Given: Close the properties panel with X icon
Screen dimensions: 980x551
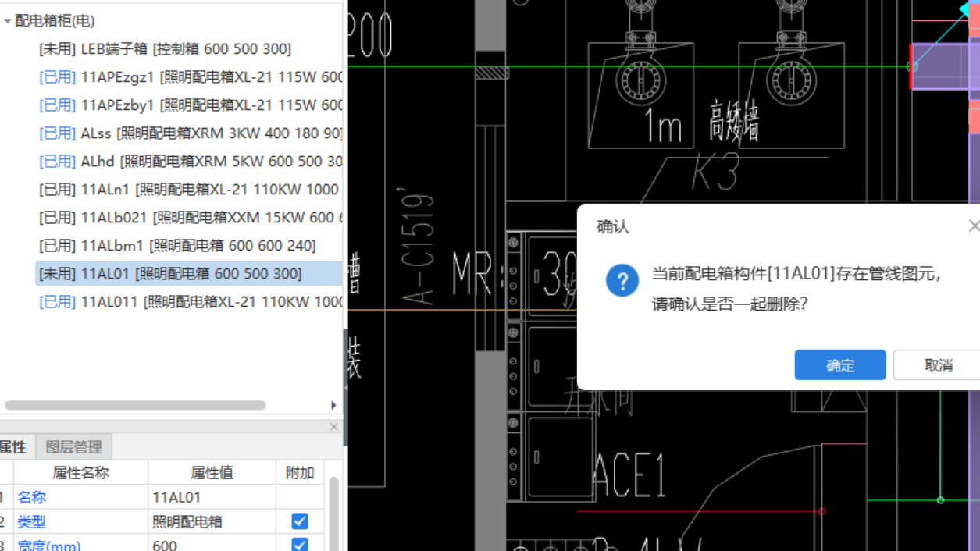Looking at the screenshot, I should tap(334, 427).
